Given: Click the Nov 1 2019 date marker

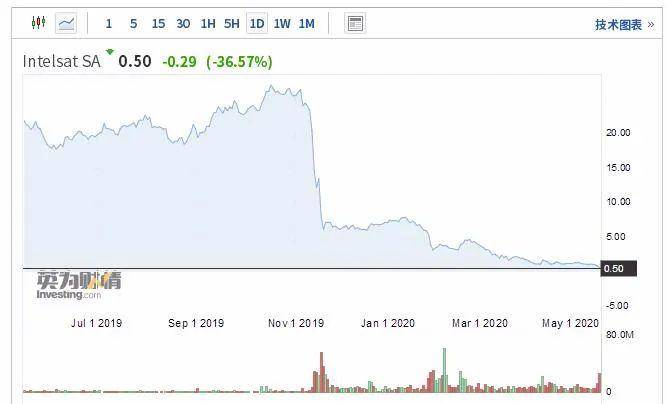Looking at the screenshot, I should [x=296, y=323].
